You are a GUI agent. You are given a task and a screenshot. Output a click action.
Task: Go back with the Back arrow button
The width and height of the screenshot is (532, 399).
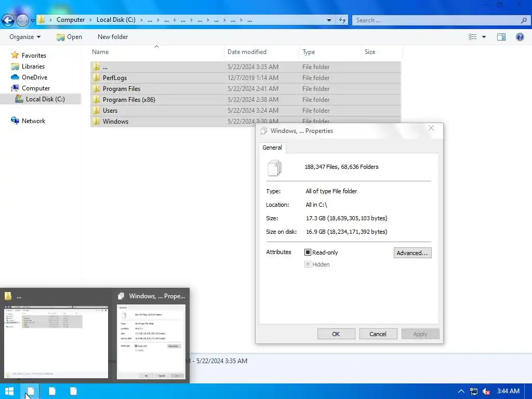click(8, 20)
